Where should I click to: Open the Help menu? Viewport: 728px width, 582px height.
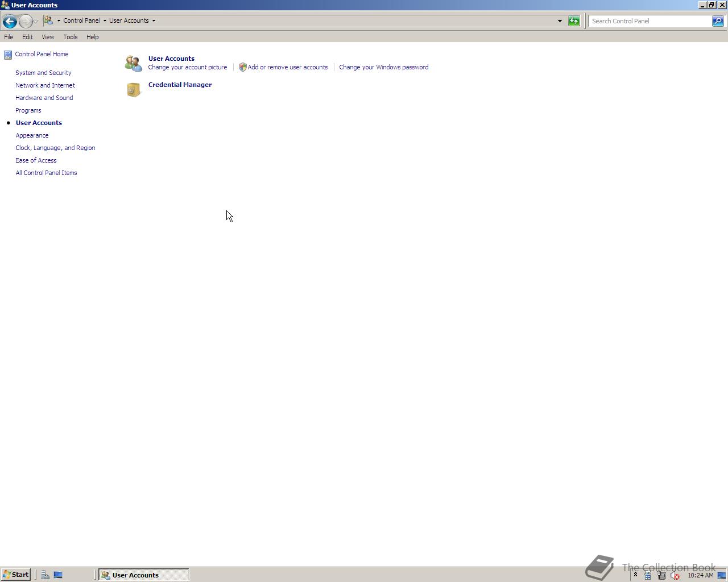pyautogui.click(x=92, y=37)
